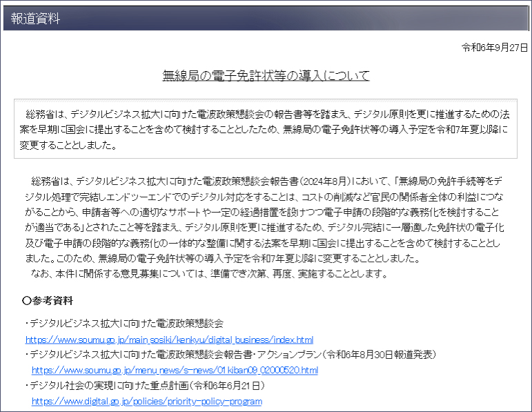Open the digital.go.jp priority-policy-program link

coord(147,401)
